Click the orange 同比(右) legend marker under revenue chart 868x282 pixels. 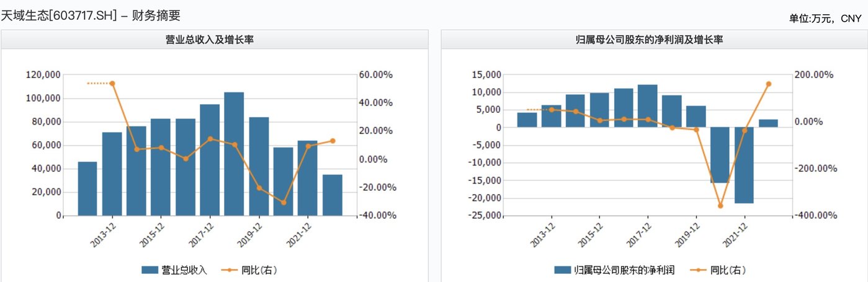click(230, 270)
